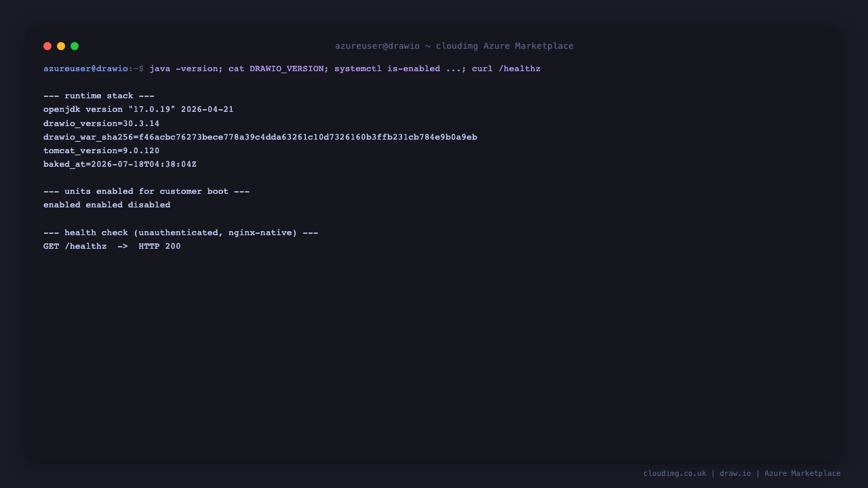The height and width of the screenshot is (488, 868).
Task: Select the drawio_version=30.3.14 line
Action: (102, 123)
